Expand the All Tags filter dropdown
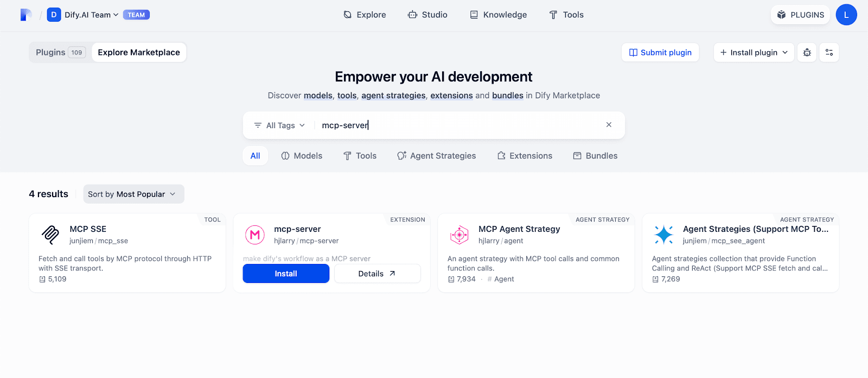The width and height of the screenshot is (868, 378). click(x=280, y=125)
